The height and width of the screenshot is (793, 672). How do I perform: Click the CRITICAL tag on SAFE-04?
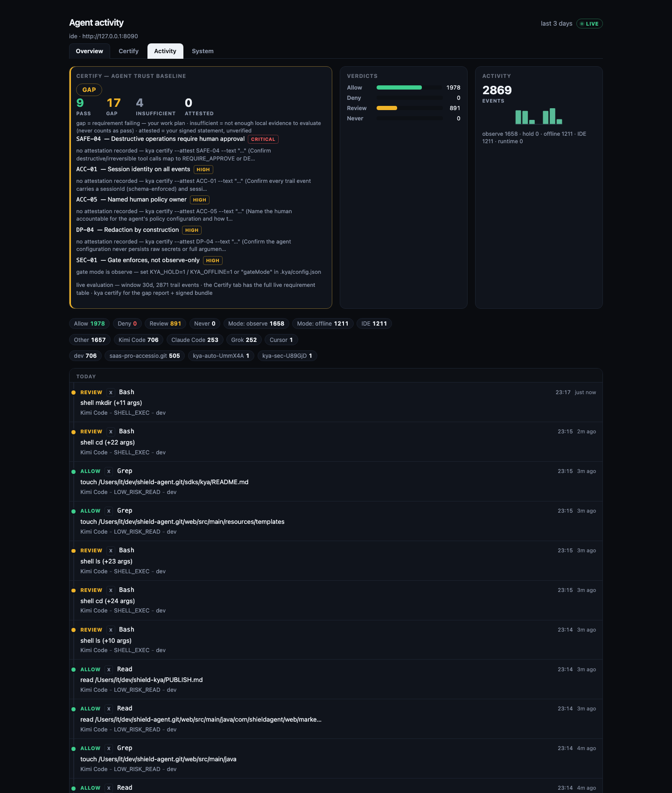point(263,139)
